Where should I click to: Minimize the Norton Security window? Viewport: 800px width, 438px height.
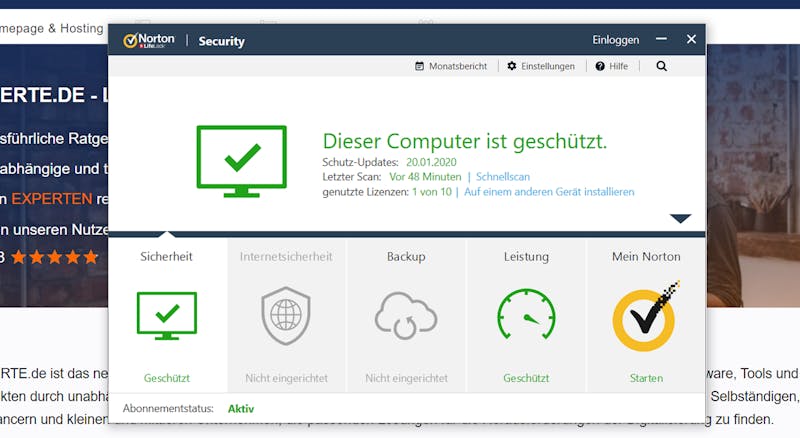tap(661, 39)
